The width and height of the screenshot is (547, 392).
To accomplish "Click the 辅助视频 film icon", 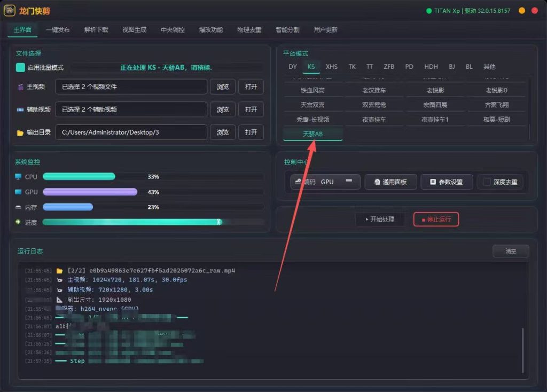I will pyautogui.click(x=20, y=110).
